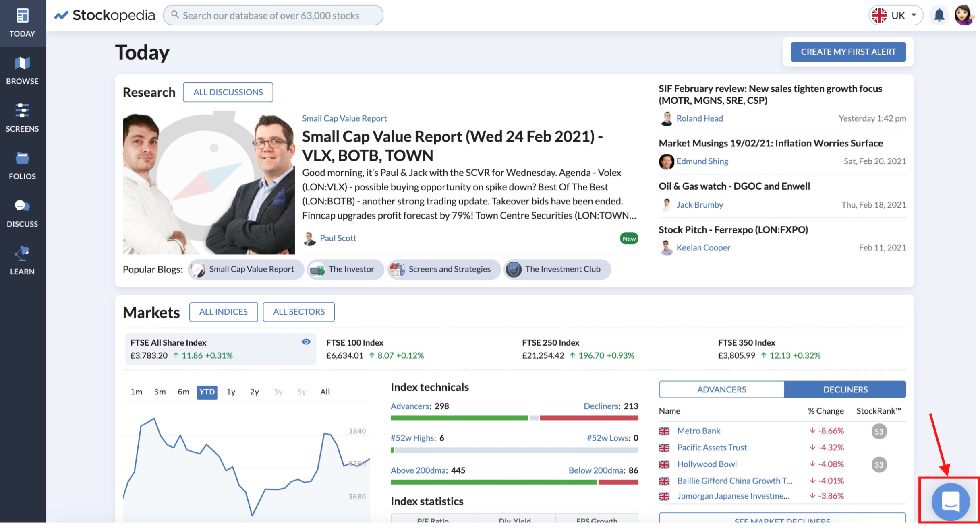Open All Discussions

[x=228, y=92]
